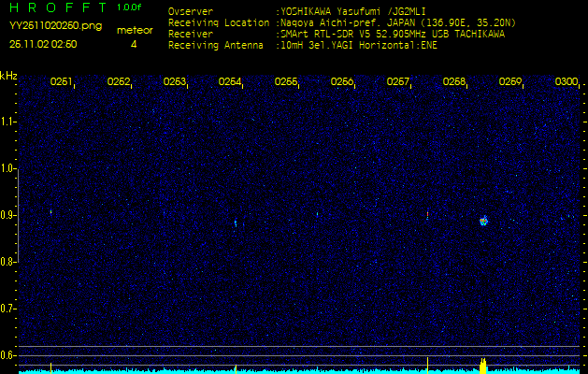The width and height of the screenshot is (588, 374).
Task: Click the 'meteor' count label
Action: (x=135, y=30)
